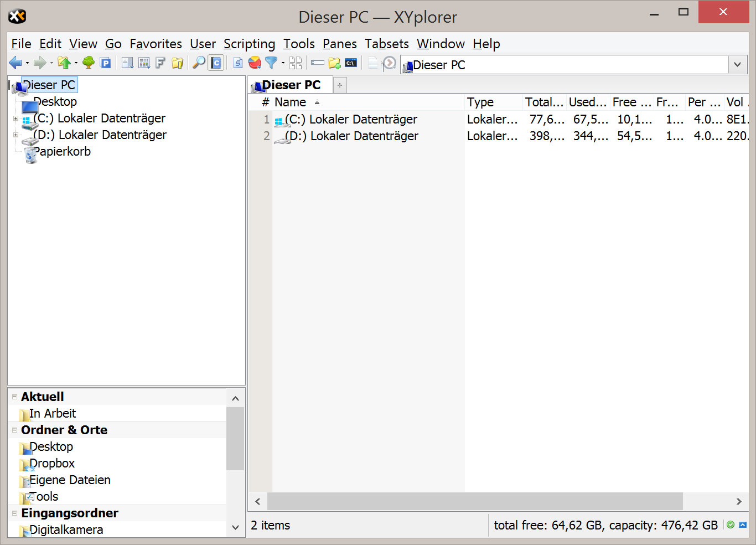Open the command prompt icon in toolbar
The height and width of the screenshot is (545, 756).
tap(351, 63)
